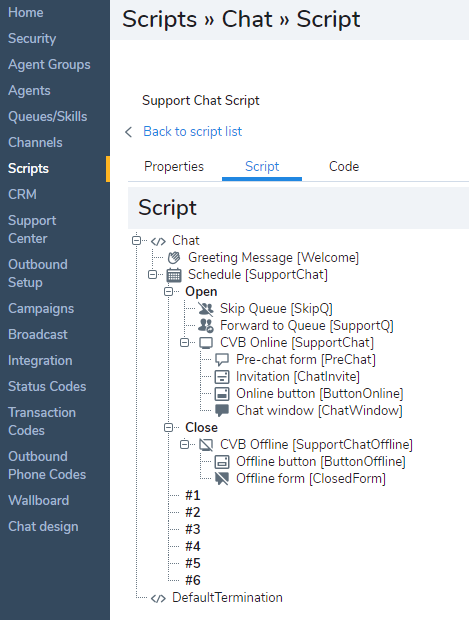Select the #3 schedule entry
Screen dimensions: 469x620
coord(193,529)
